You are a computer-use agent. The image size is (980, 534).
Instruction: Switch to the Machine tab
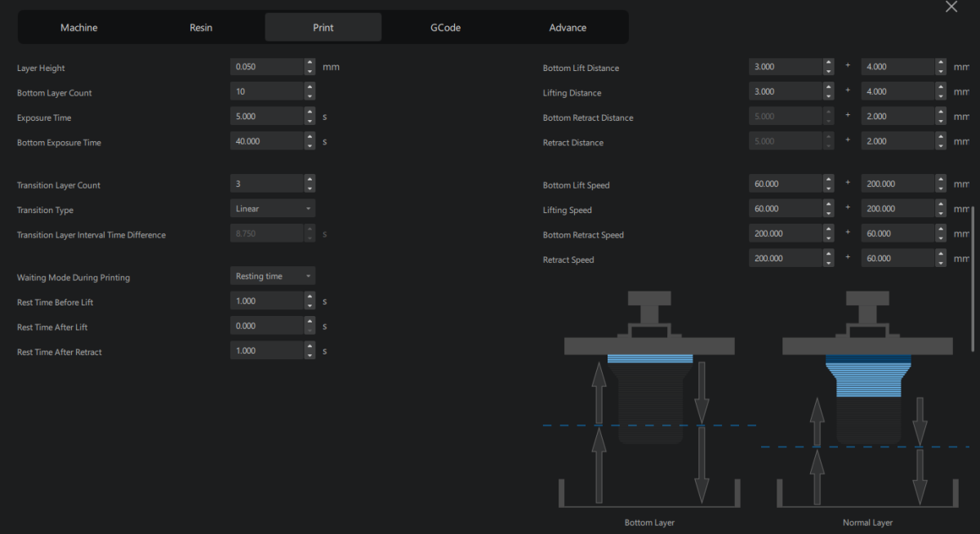coord(78,28)
